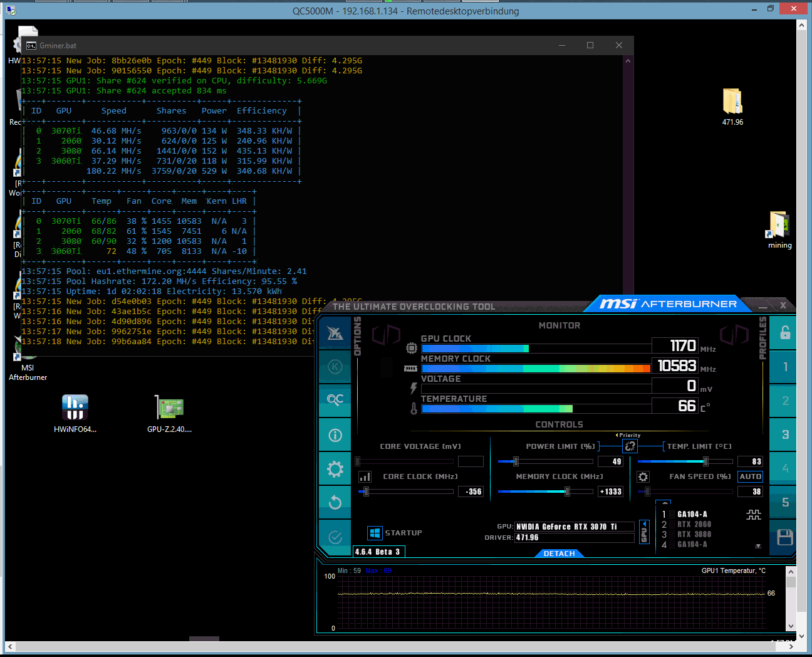Launch the OC Scanner tool
Screen dimensions: 812x657
point(335,400)
